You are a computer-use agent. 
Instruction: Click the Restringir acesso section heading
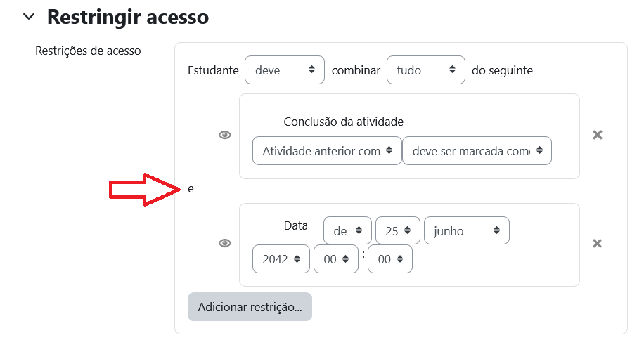128,17
